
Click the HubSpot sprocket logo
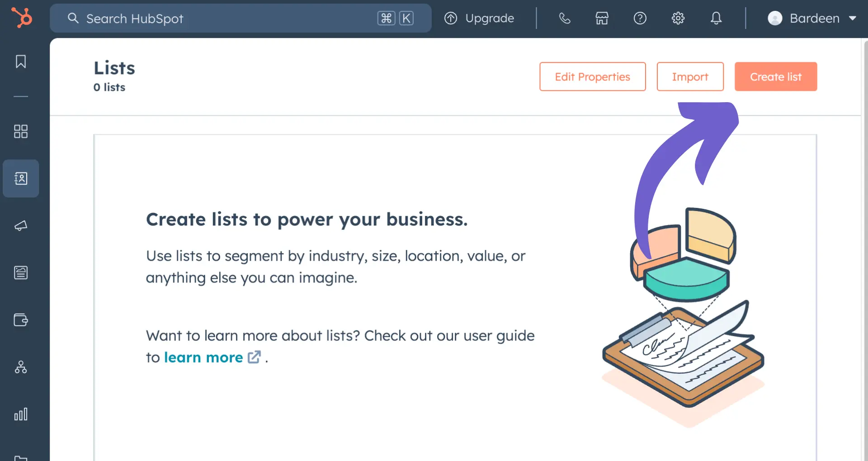pyautogui.click(x=22, y=18)
